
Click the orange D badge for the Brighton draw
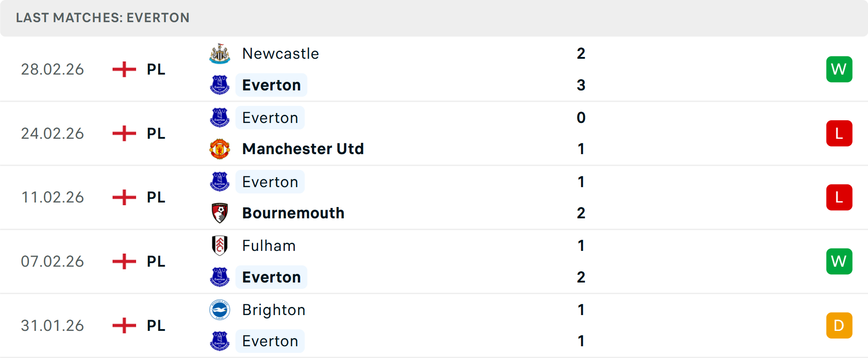coord(839,325)
